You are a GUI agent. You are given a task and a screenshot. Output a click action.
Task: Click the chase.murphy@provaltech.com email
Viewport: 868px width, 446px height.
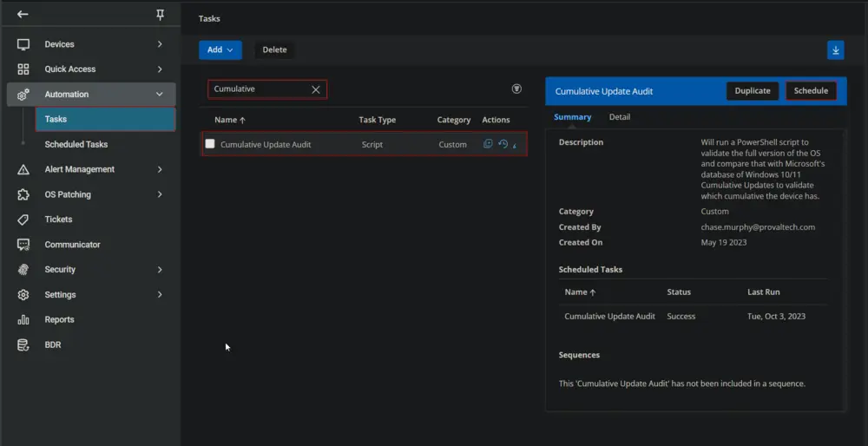pyautogui.click(x=758, y=226)
